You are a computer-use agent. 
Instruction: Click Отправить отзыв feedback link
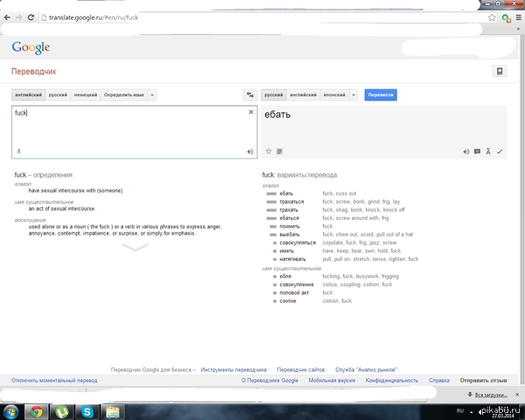[483, 381]
